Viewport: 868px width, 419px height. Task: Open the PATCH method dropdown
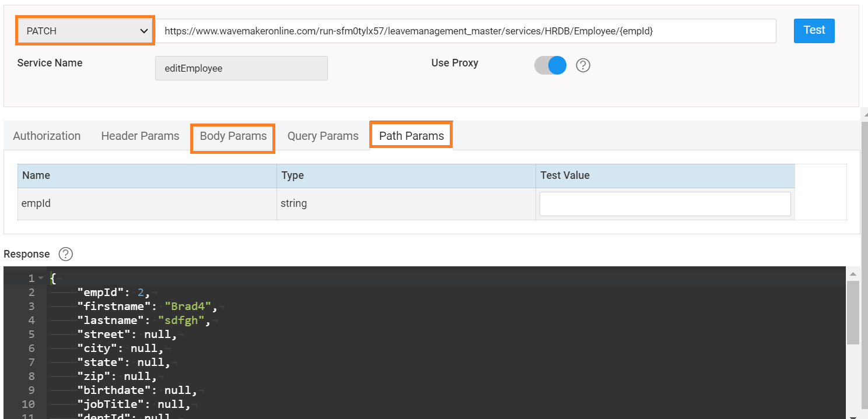(86, 31)
